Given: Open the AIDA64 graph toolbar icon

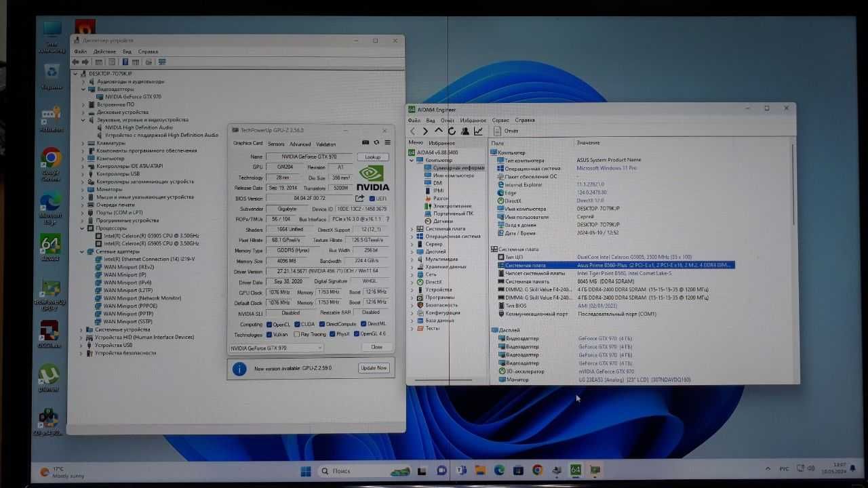Looking at the screenshot, I should (478, 131).
